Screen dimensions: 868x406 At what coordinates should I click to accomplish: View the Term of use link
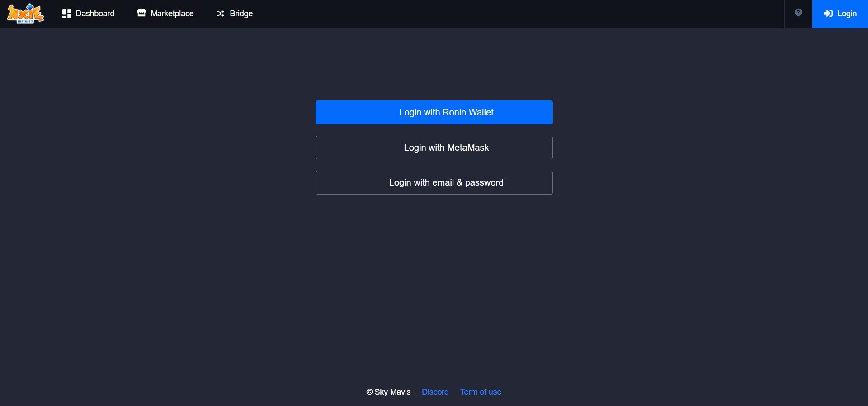click(x=481, y=392)
